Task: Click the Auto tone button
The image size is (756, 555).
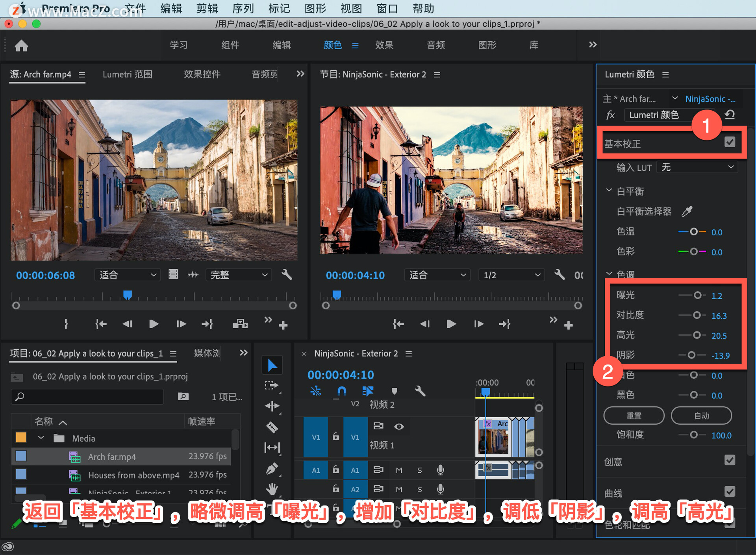Action: tap(701, 416)
